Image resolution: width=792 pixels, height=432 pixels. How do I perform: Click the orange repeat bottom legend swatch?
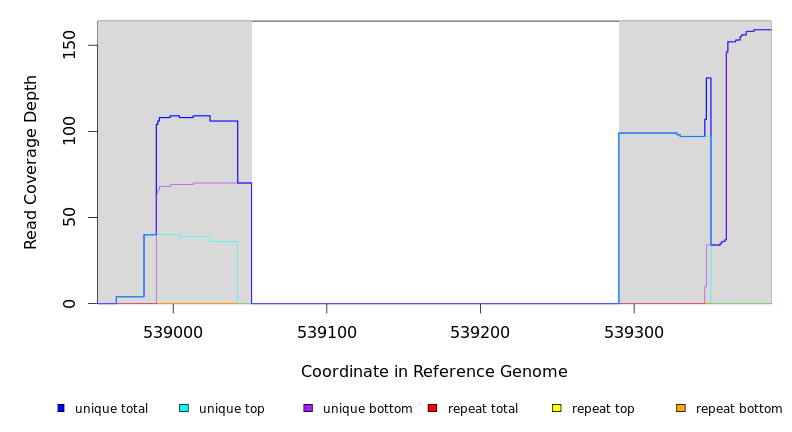[x=681, y=408]
